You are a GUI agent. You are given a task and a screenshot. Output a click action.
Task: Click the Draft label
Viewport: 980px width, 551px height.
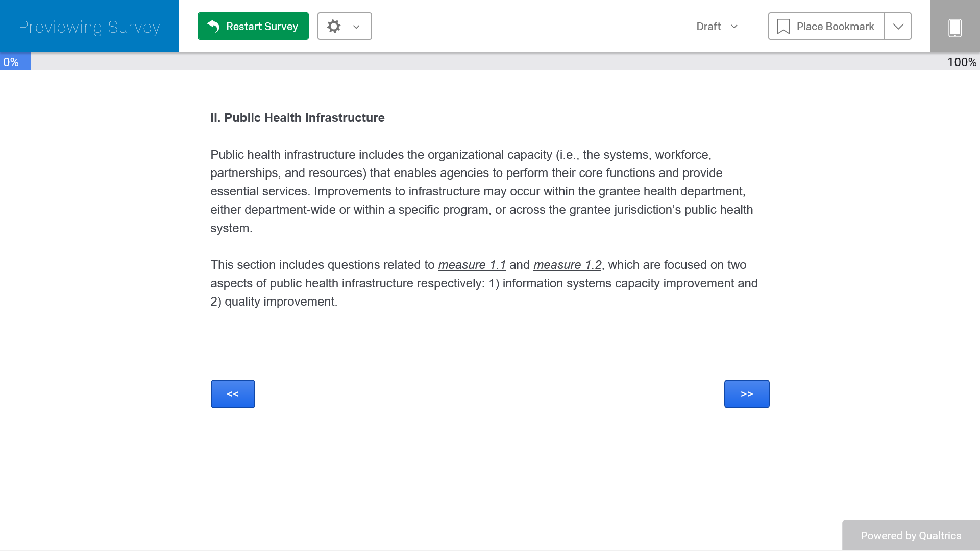point(708,27)
